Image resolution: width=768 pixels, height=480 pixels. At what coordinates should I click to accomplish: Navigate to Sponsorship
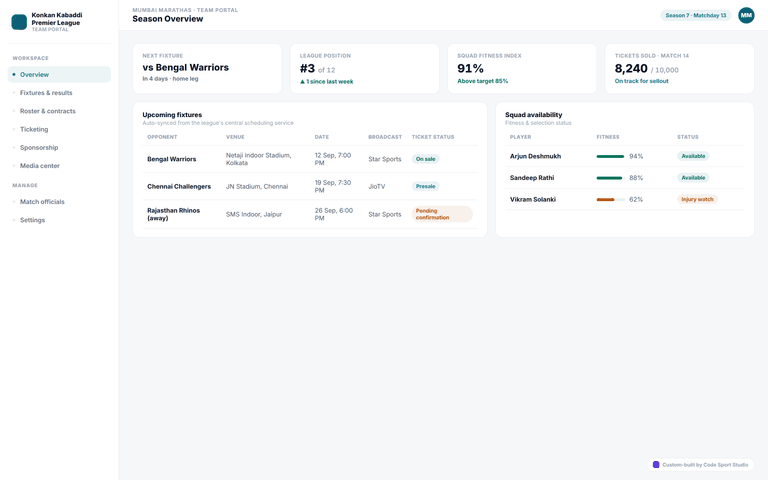[x=59, y=147]
